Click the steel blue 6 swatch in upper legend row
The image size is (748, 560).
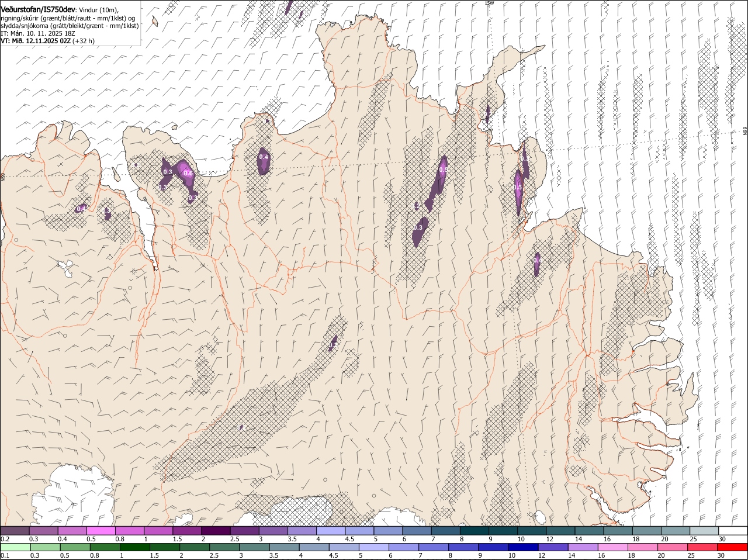(x=417, y=530)
